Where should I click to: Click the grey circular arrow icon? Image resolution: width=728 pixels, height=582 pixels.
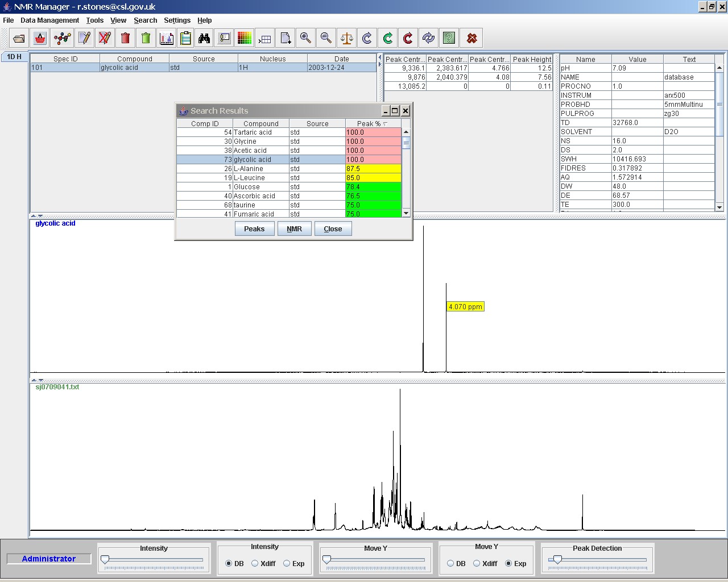[x=367, y=38]
